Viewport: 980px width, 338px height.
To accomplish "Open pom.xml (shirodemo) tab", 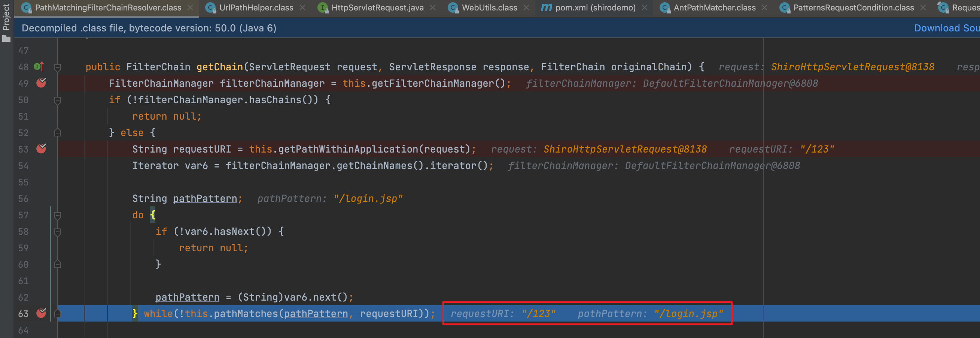I will pos(595,7).
